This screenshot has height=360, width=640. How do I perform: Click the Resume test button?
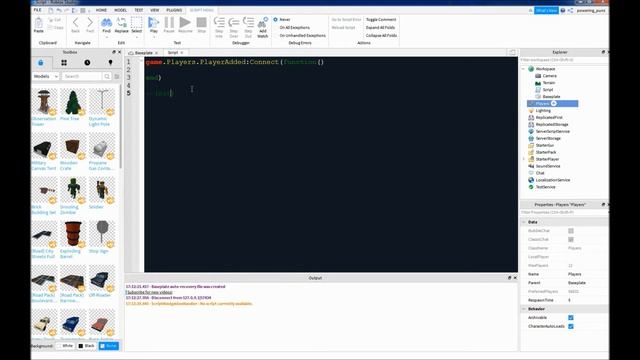click(x=185, y=22)
